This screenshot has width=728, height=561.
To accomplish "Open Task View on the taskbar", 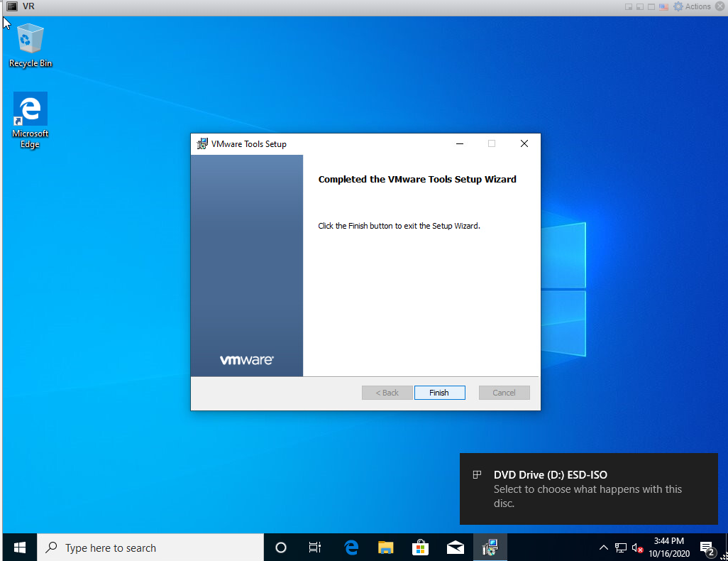I will pyautogui.click(x=315, y=548).
